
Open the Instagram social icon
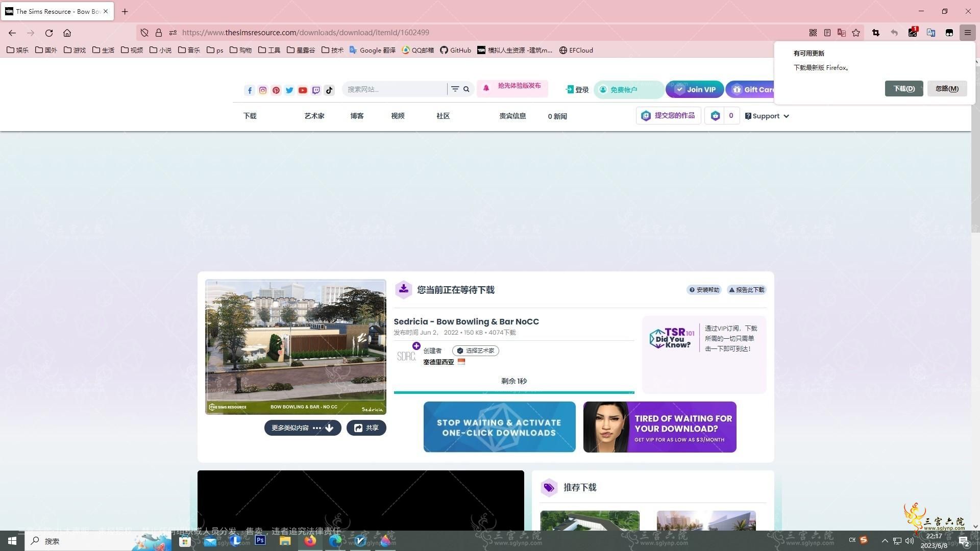click(x=263, y=90)
